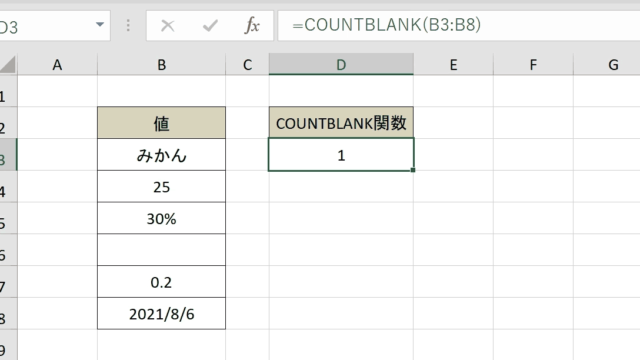
Task: Click the Select All corner triangle
Action: coord(8,64)
